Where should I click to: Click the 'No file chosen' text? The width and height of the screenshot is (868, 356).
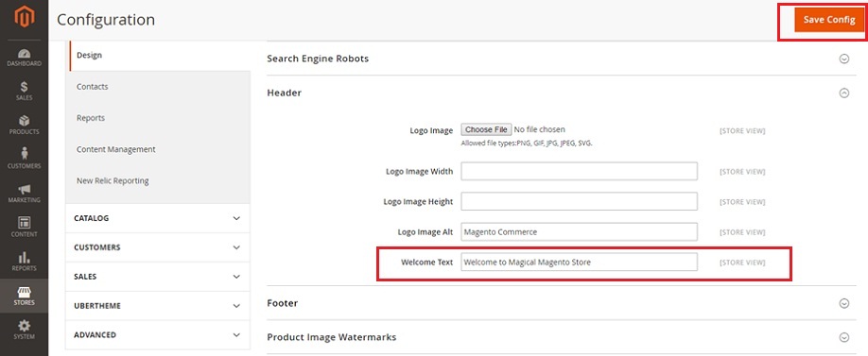tap(540, 129)
